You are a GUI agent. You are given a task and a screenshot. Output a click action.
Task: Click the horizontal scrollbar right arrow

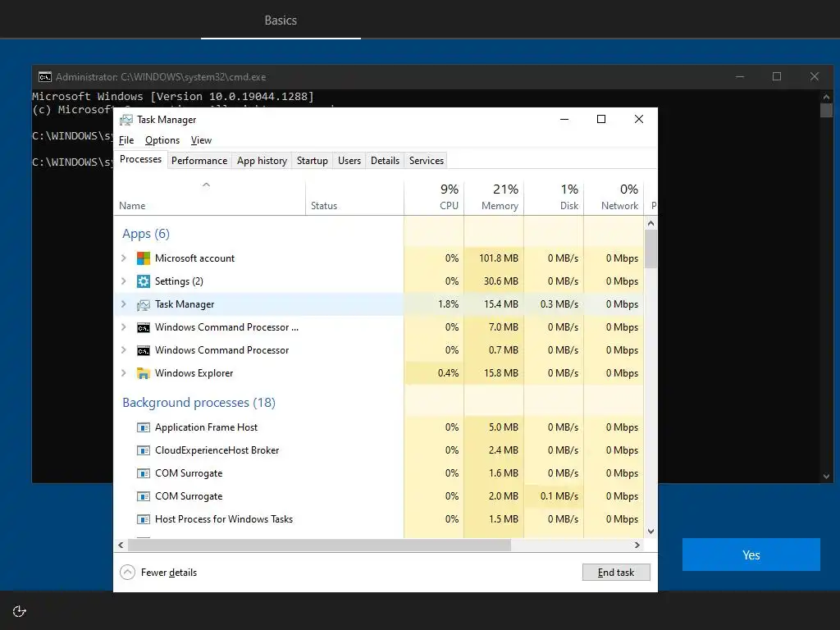[637, 546]
